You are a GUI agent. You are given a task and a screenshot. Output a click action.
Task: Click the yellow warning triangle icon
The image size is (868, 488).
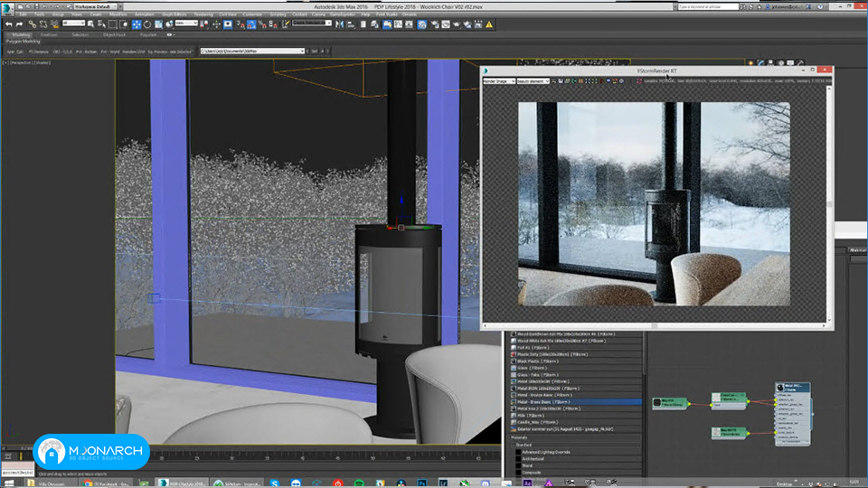489,24
